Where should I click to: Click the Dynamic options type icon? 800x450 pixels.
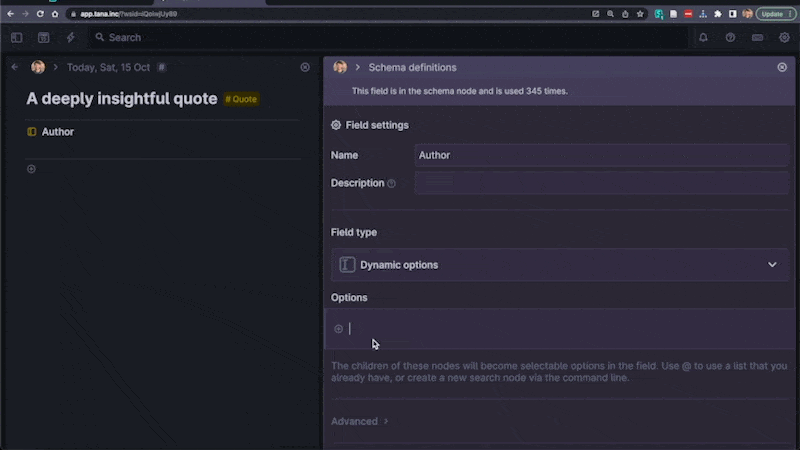point(347,265)
